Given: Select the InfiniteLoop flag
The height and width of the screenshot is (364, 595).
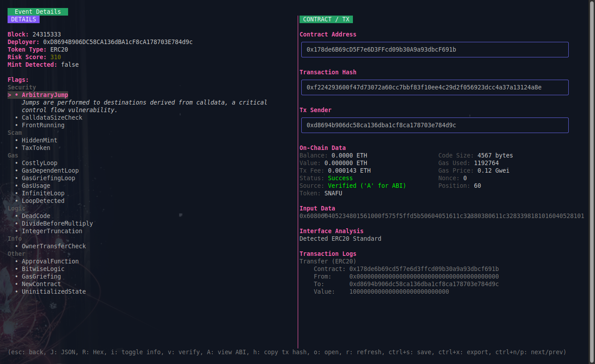Looking at the screenshot, I should 43,193.
